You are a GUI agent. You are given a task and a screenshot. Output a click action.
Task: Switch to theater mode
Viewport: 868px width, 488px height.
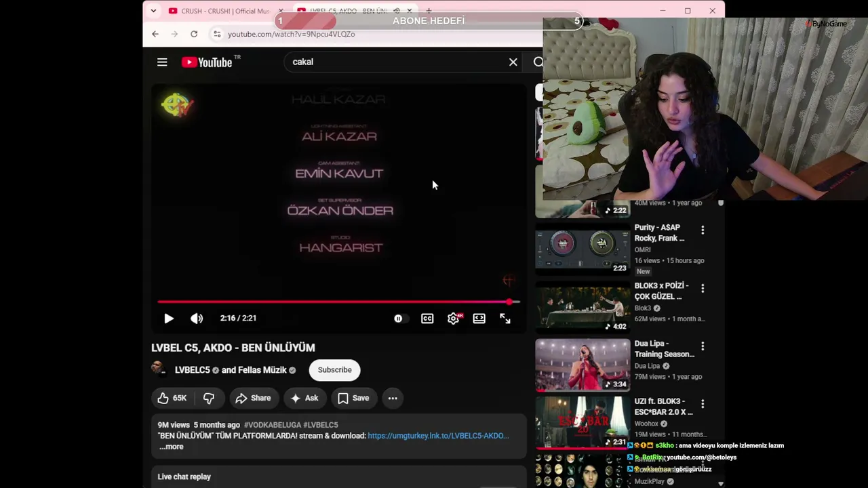tap(479, 319)
